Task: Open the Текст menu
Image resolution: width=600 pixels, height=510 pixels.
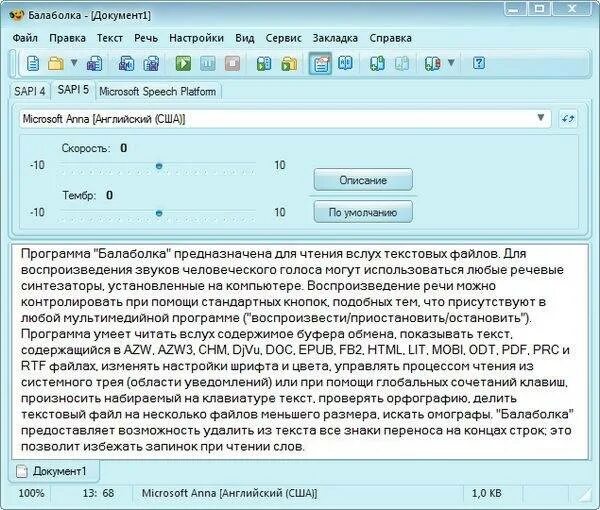Action: 110,38
